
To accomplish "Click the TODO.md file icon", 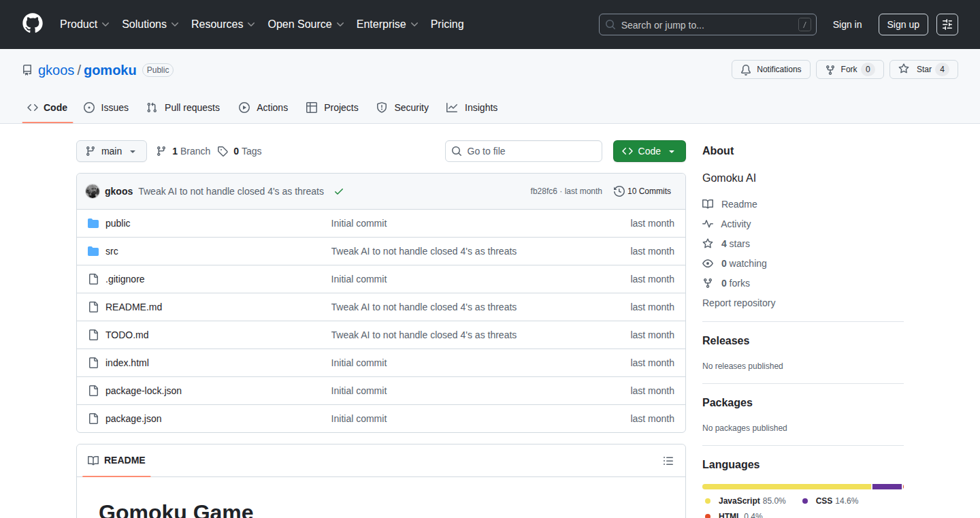I will tap(93, 335).
